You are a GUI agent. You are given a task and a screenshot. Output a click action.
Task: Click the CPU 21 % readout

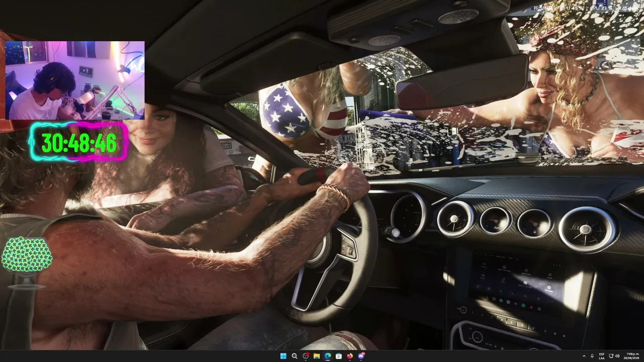(601, 8)
